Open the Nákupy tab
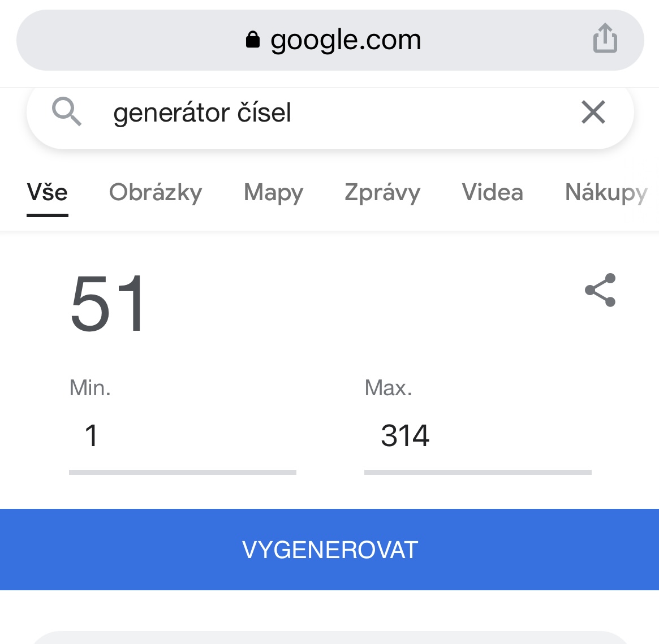Screen dimensions: 659x644 (x=606, y=193)
